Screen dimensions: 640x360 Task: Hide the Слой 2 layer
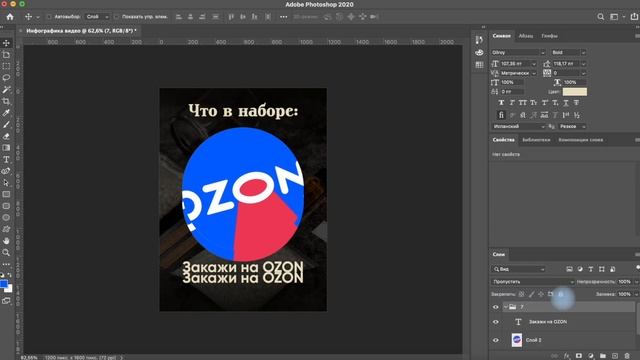pos(496,340)
